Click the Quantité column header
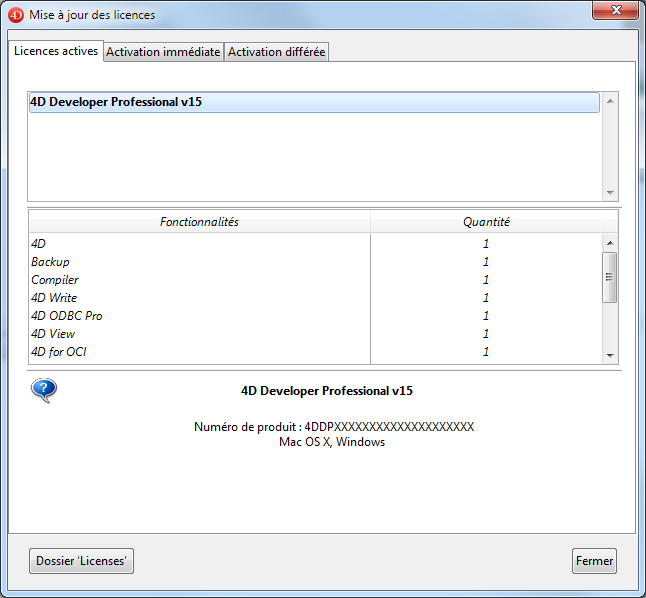646x598 pixels. point(486,222)
